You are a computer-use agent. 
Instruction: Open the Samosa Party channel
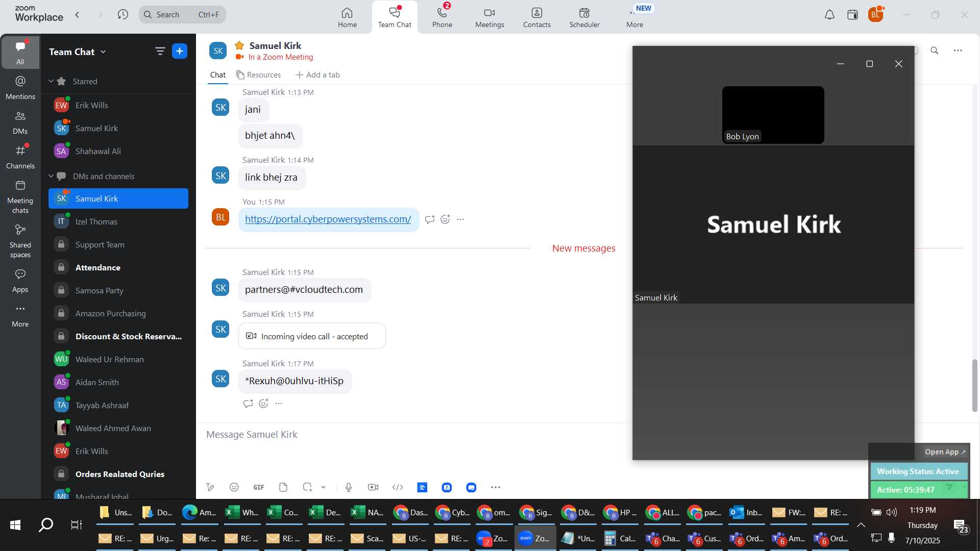click(118, 290)
